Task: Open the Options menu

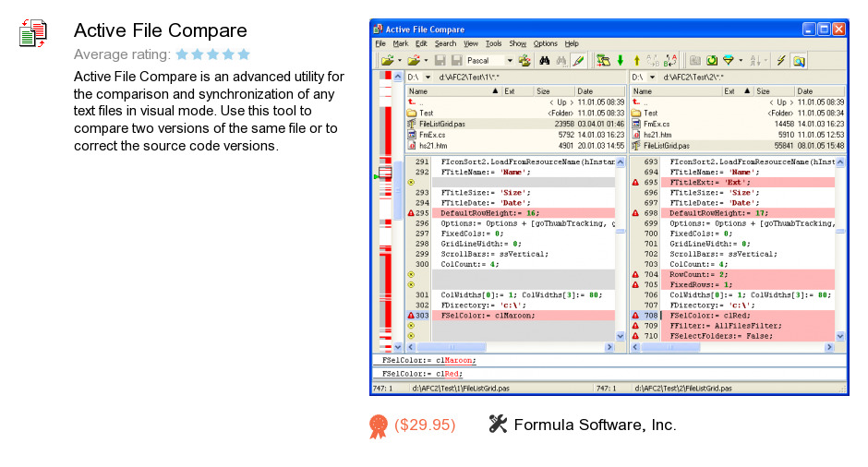Action: (545, 43)
